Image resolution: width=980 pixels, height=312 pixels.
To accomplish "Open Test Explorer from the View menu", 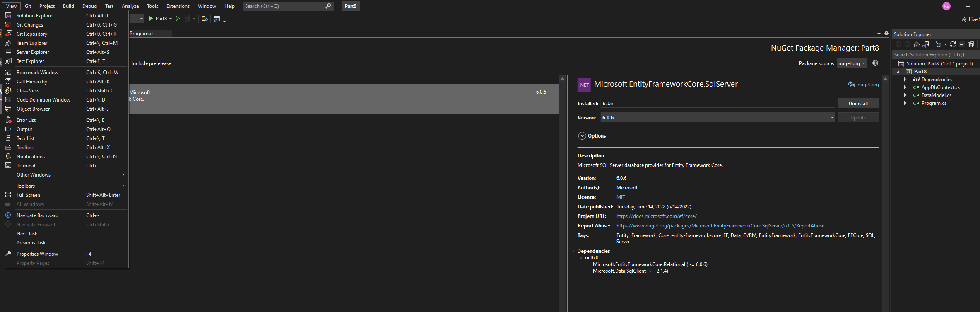I will [x=66, y=61].
